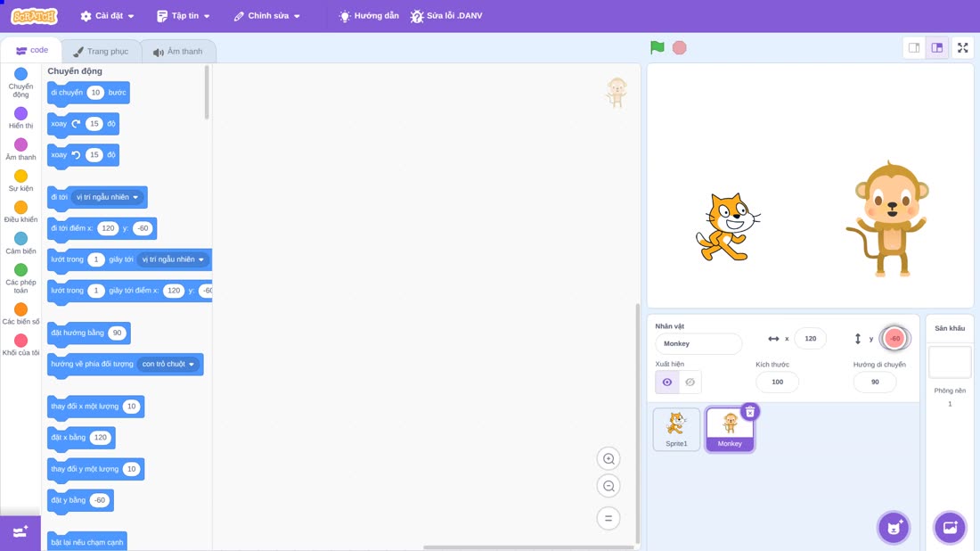980x551 pixels.
Task: Select the Sự kiện block category
Action: (20, 181)
